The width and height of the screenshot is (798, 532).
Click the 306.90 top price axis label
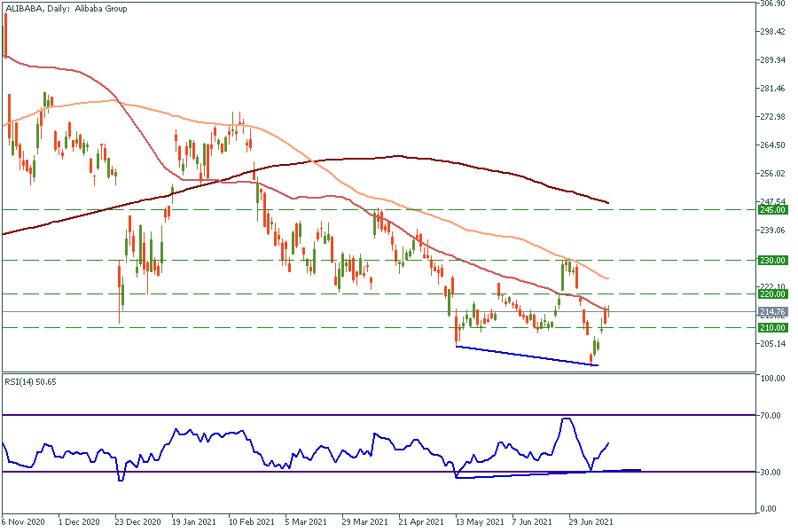[773, 4]
